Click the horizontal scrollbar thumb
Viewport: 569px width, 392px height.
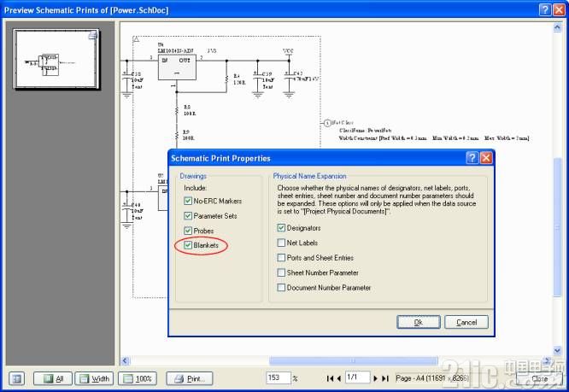pos(354,360)
